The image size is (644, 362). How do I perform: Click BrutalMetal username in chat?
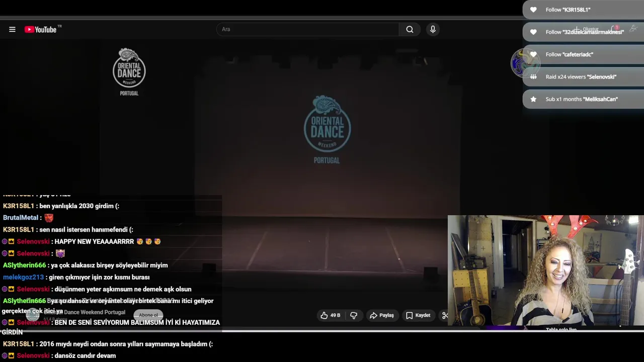21,218
